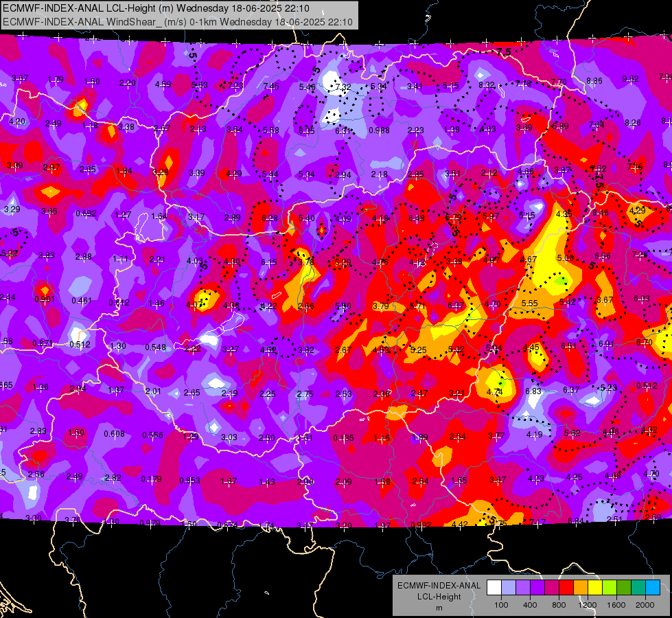Click the wind shear value 0.901
This screenshot has height=618, width=672.
point(45,299)
